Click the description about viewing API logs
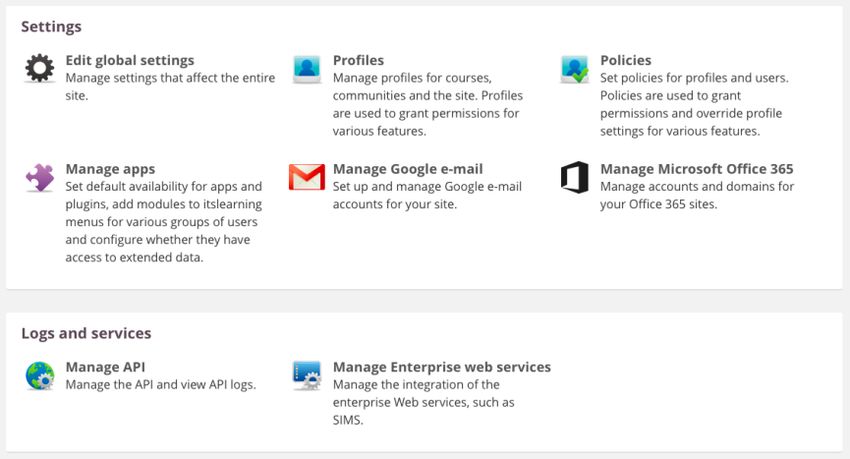 click(160, 384)
